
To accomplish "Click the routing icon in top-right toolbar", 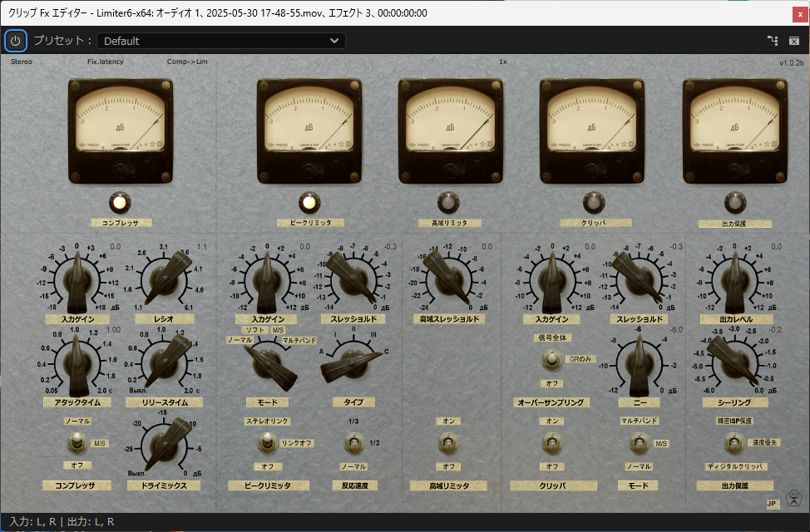I will pos(773,41).
